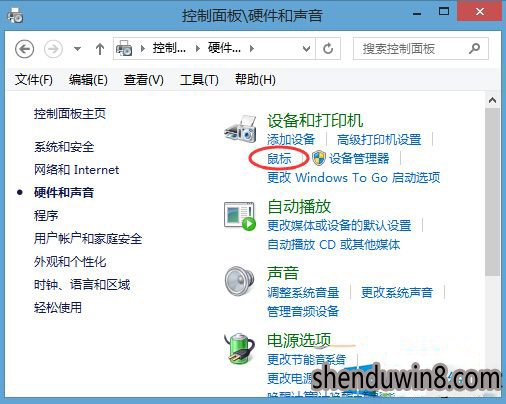This screenshot has height=404, width=506.
Task: Click the scrollbar up arrow
Action: [x=492, y=100]
